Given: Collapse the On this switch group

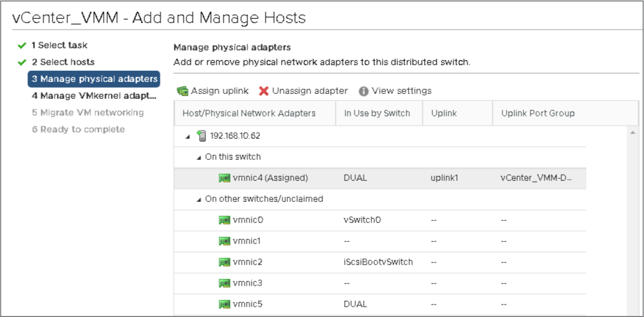Looking at the screenshot, I should pyautogui.click(x=198, y=158).
